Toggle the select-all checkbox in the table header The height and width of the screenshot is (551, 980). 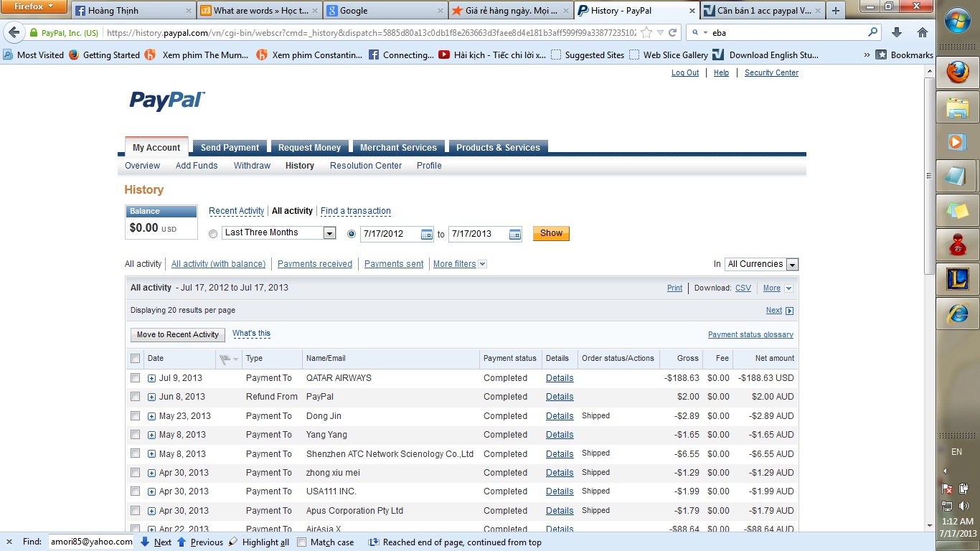pyautogui.click(x=136, y=359)
